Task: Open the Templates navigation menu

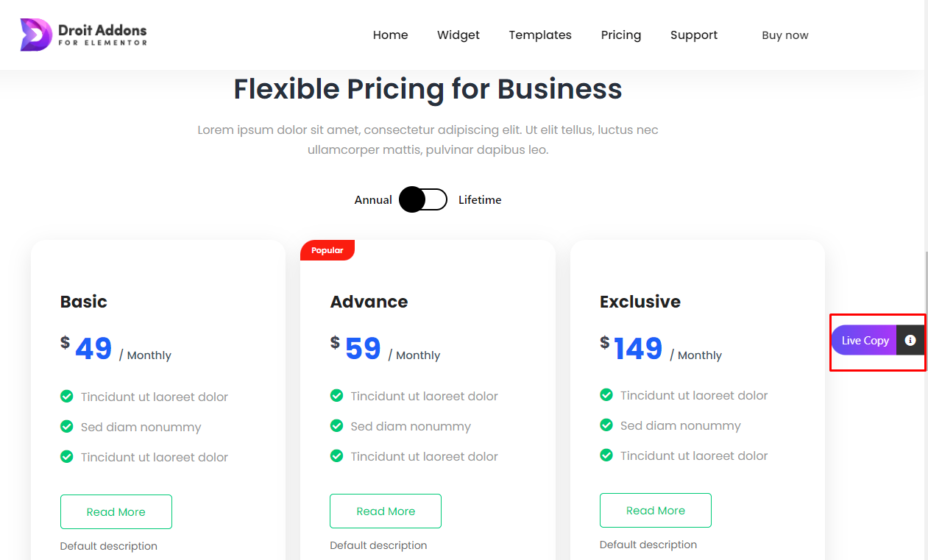Action: (x=540, y=35)
